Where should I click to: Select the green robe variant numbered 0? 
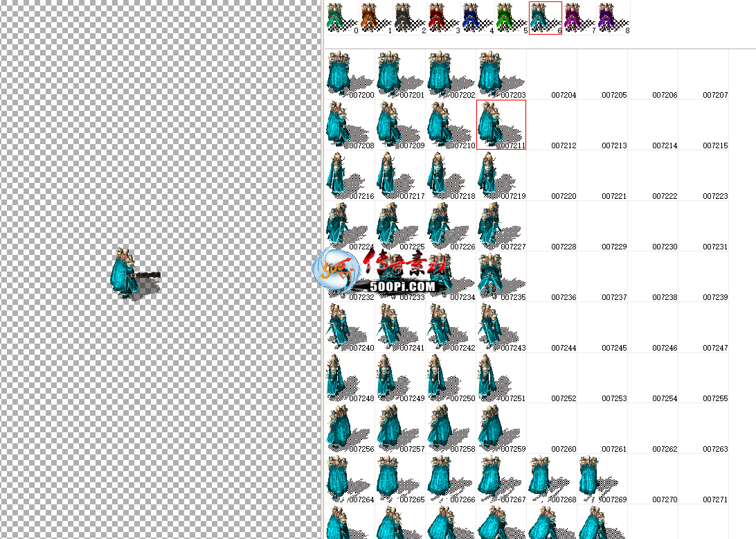click(x=342, y=18)
